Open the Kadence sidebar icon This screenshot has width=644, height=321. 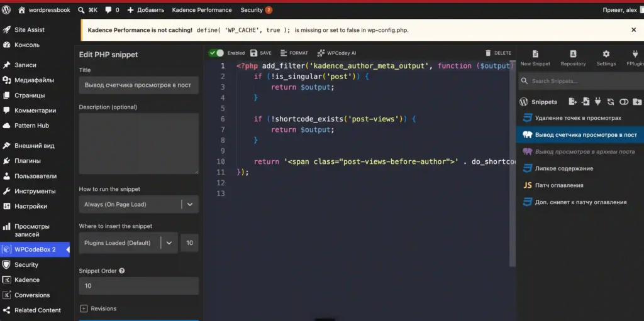coord(6,280)
